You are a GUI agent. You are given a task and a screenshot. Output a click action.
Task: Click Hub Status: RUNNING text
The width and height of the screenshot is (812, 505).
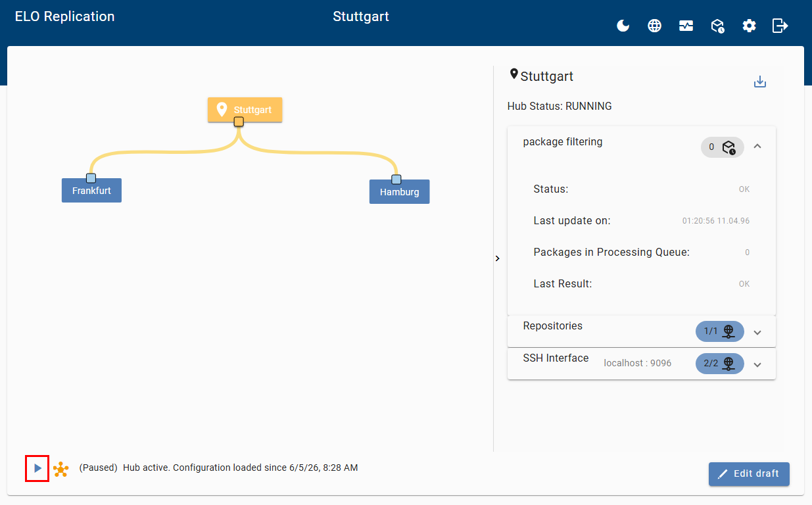560,106
